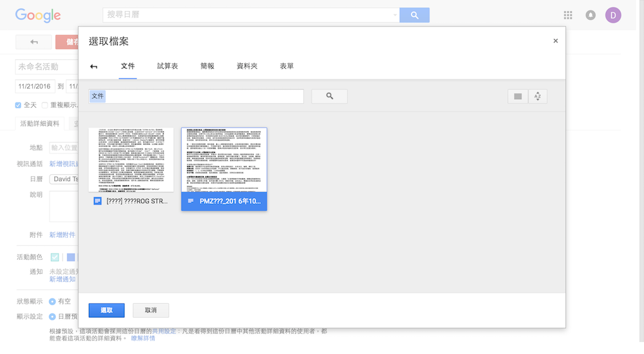Click the search magnifier button in picker
Viewport: 644px width, 354px height.
[329, 96]
